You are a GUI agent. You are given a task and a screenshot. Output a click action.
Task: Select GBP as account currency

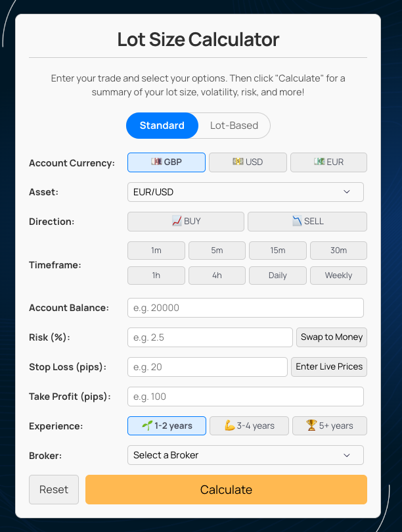click(x=166, y=162)
